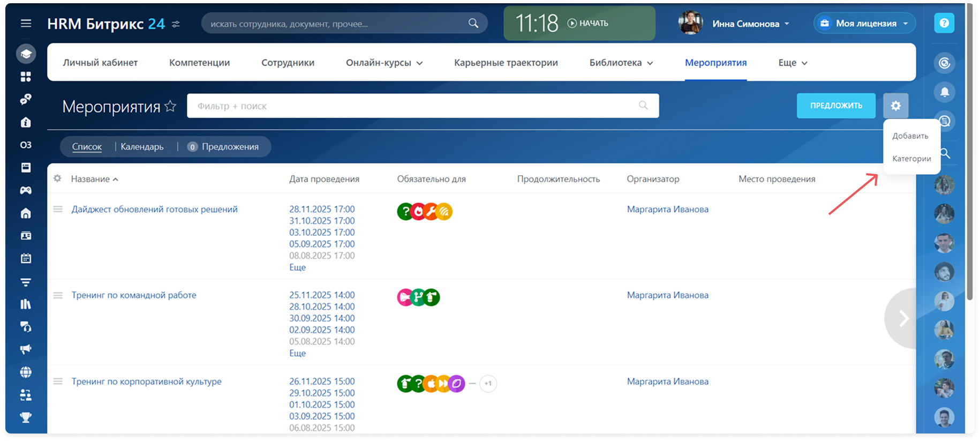Switch view to Календарь
This screenshot has width=980, height=441.
click(142, 147)
